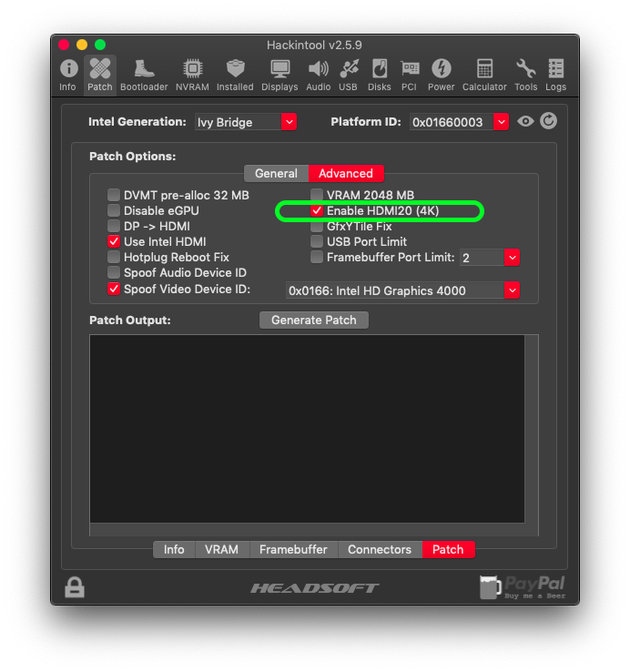The height and width of the screenshot is (672, 630).
Task: Open Framebuffer Port Limit value dropdown
Action: [513, 258]
